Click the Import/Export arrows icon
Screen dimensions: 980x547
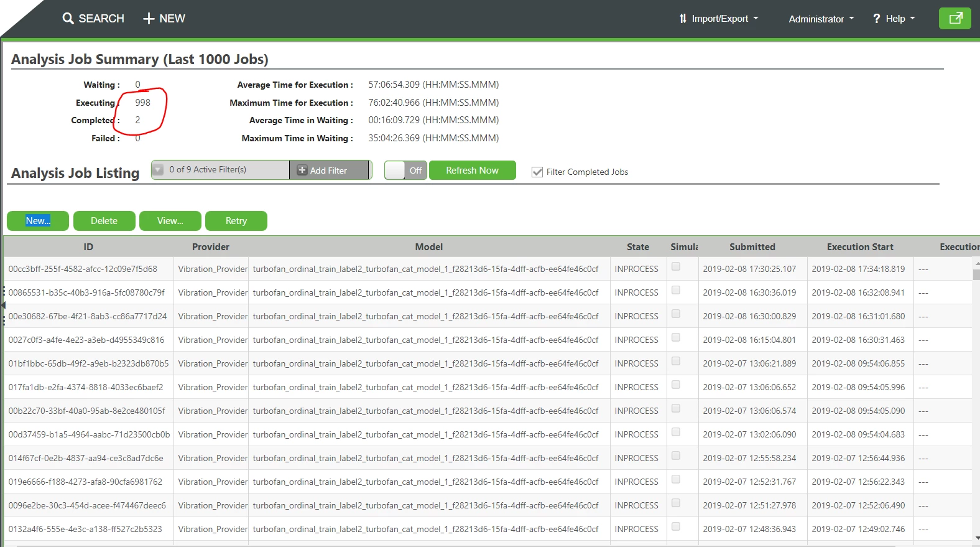[683, 19]
